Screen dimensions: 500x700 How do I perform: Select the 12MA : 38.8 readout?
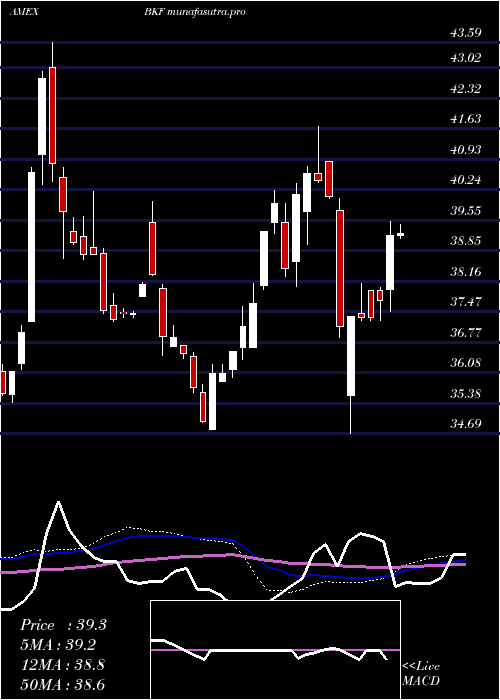[x=62, y=665]
